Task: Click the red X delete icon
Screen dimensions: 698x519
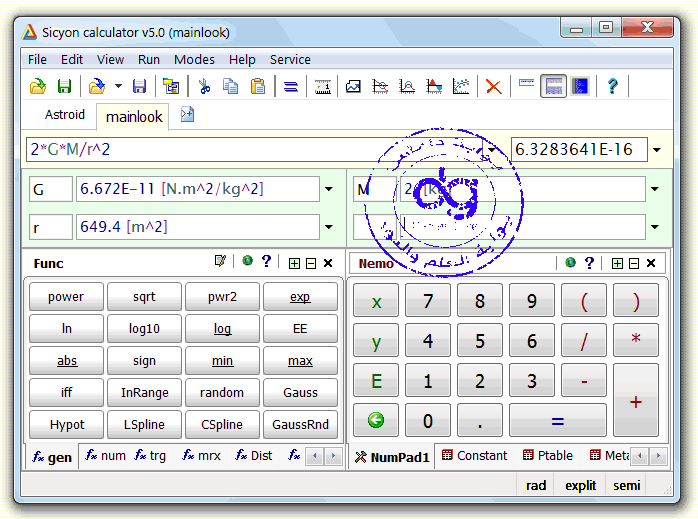Action: pos(494,86)
